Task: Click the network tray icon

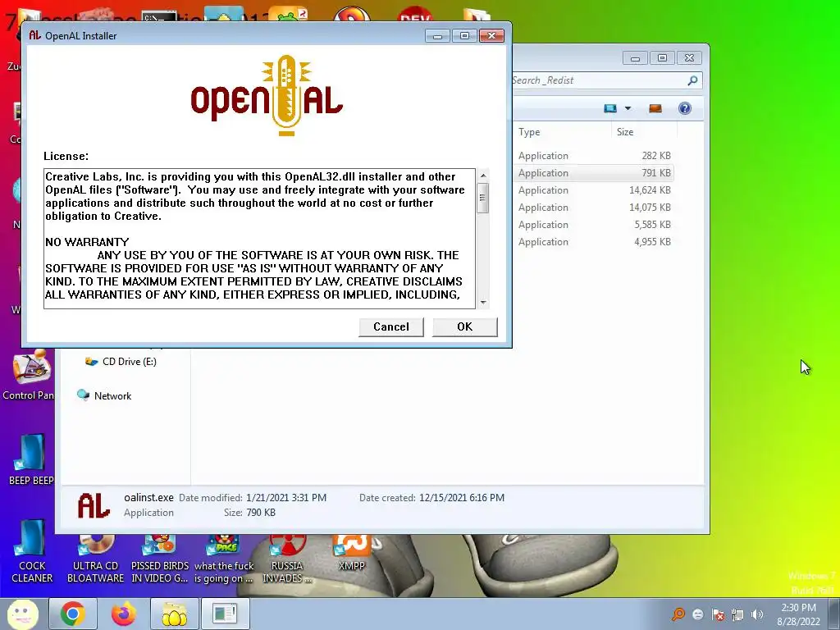Action: tap(737, 614)
